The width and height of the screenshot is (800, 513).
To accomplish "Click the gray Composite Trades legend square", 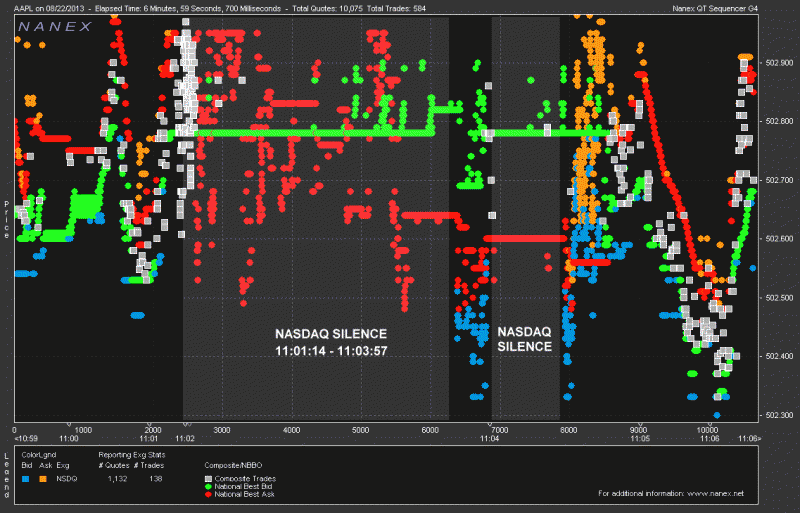I will point(208,479).
